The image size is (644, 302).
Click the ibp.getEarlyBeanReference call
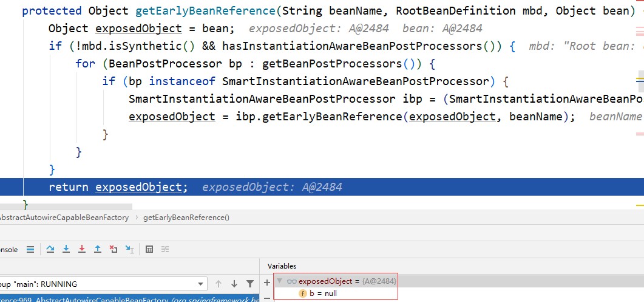tap(319, 117)
